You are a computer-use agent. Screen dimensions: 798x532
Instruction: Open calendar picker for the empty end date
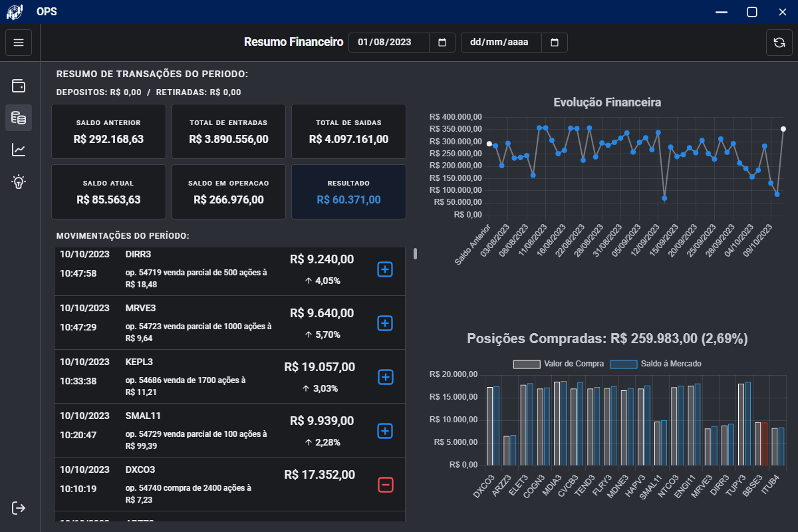pyautogui.click(x=555, y=43)
